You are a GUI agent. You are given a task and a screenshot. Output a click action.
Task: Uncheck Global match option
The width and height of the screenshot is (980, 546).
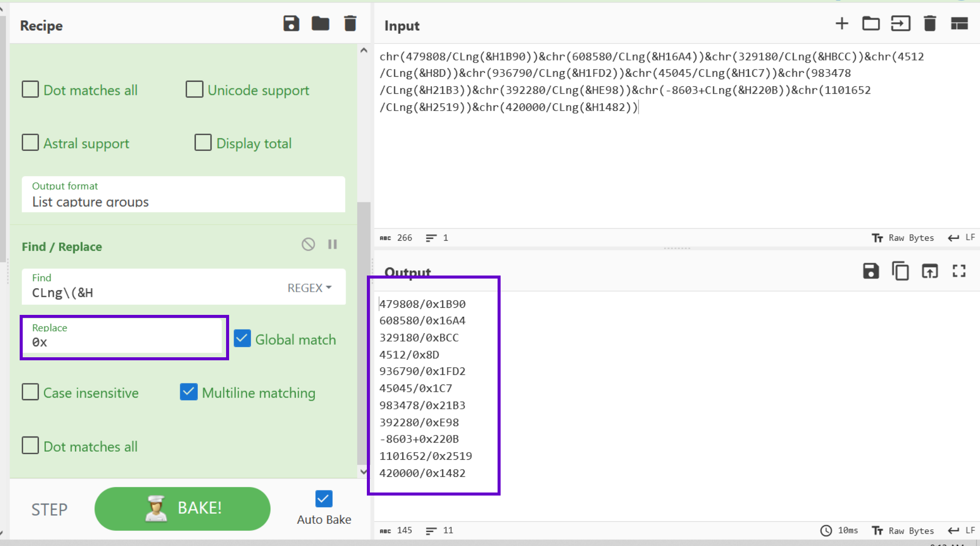pos(243,339)
